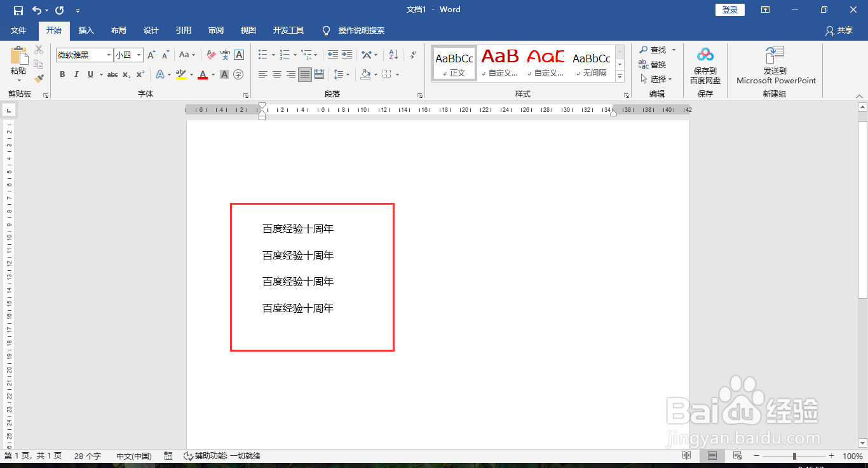Expand the styles gallery more button
This screenshot has width=868, height=468.
620,78
